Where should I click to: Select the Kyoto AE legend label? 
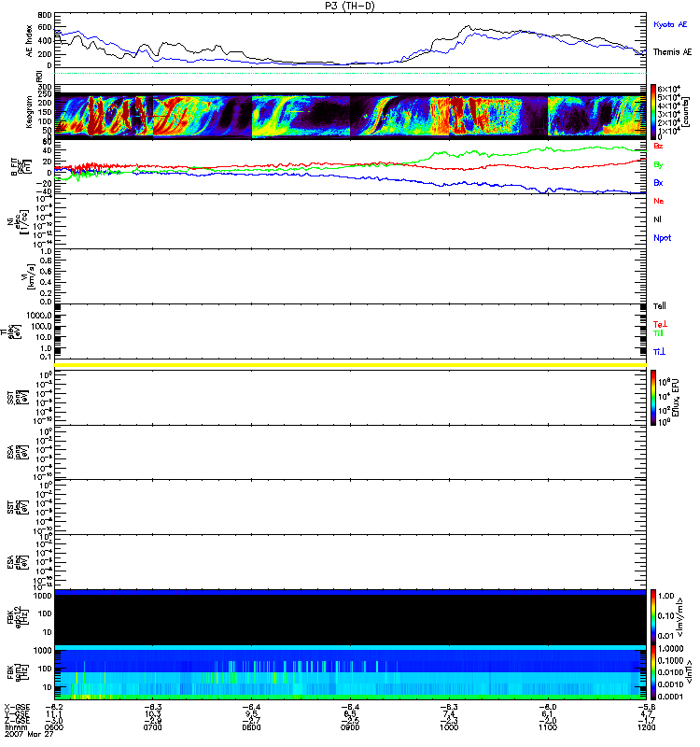672,22
